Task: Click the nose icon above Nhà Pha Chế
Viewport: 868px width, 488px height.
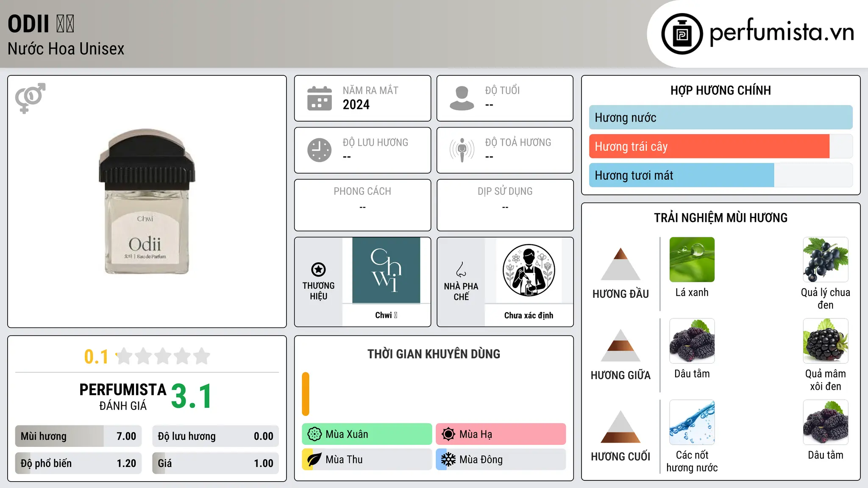Action: pos(461,269)
